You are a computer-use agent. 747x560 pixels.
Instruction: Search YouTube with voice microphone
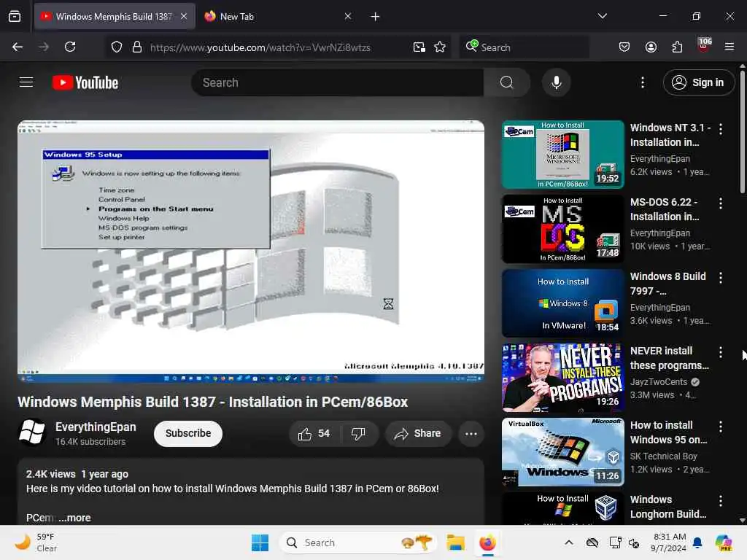coord(556,82)
